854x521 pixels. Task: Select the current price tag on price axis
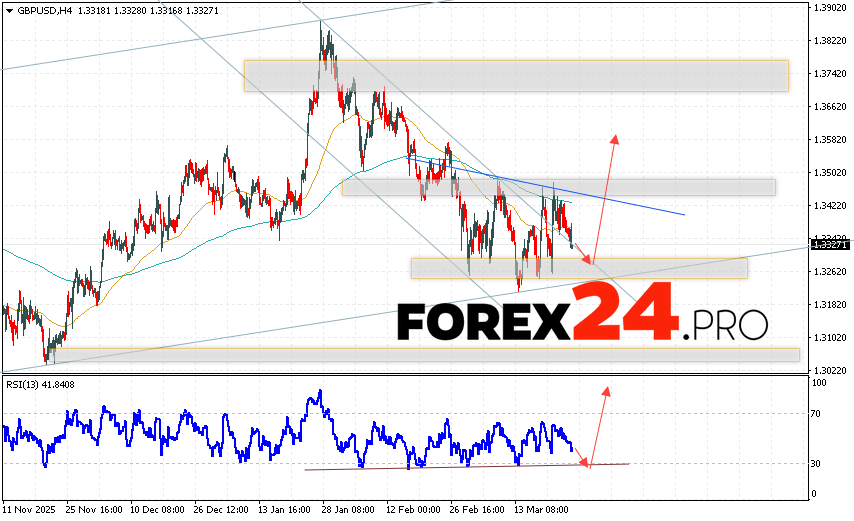[x=830, y=245]
